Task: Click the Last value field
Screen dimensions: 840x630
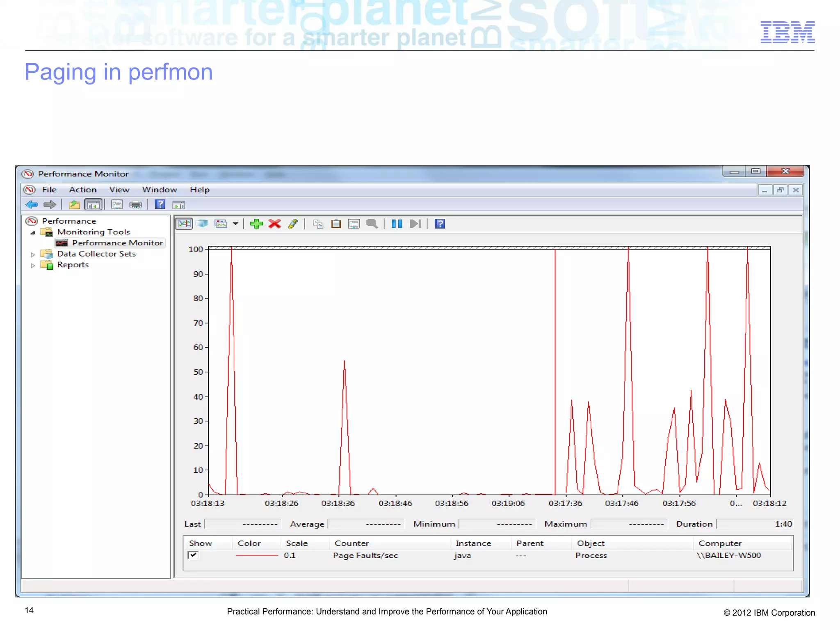Action: [x=243, y=524]
